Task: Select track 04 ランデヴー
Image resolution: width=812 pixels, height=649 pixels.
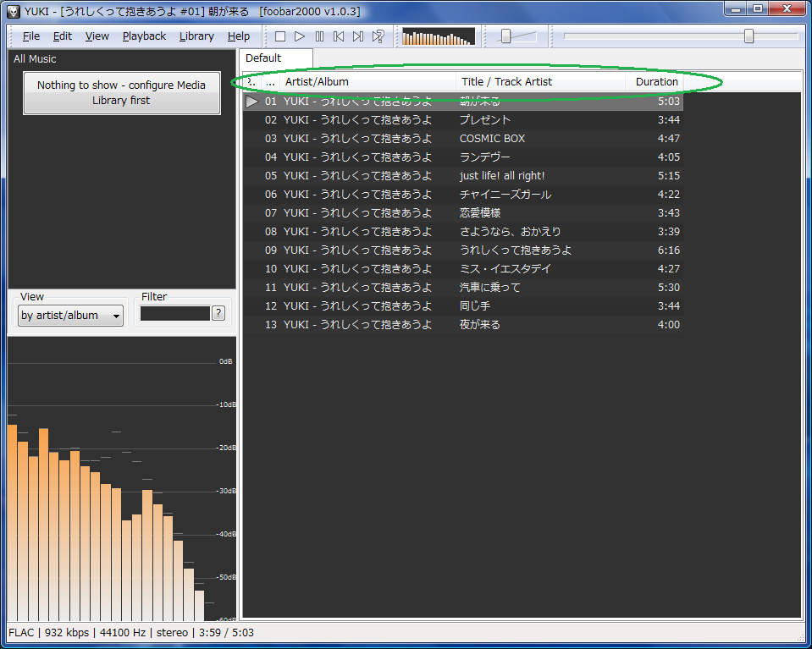Action: (x=463, y=157)
